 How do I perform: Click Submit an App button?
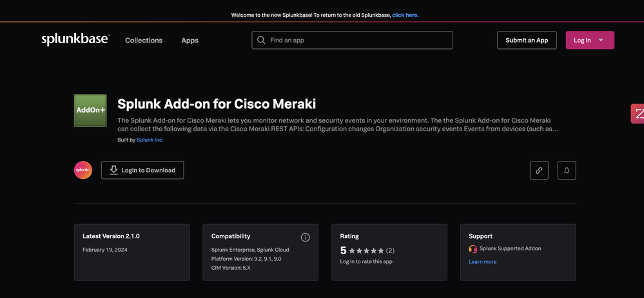527,40
